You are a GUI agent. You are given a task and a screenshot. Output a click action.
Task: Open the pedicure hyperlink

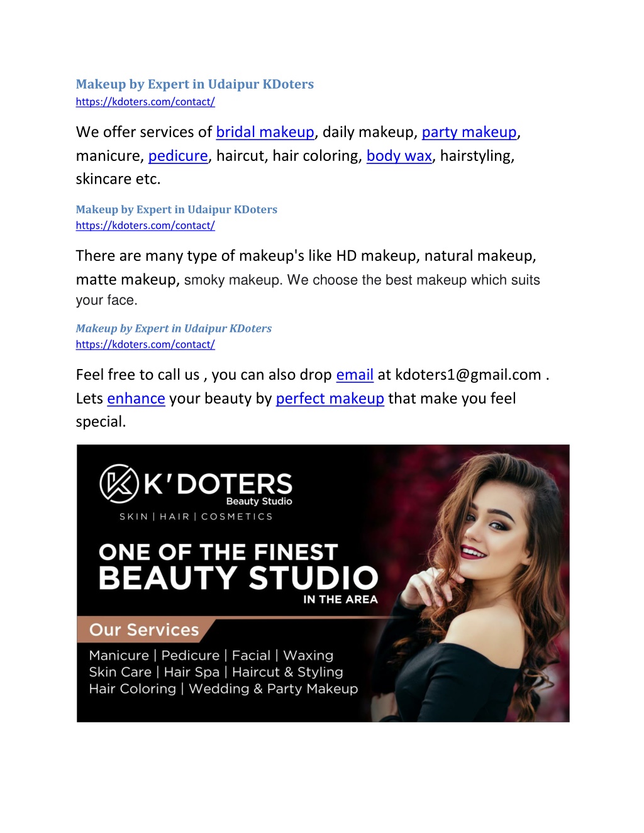[x=178, y=156]
